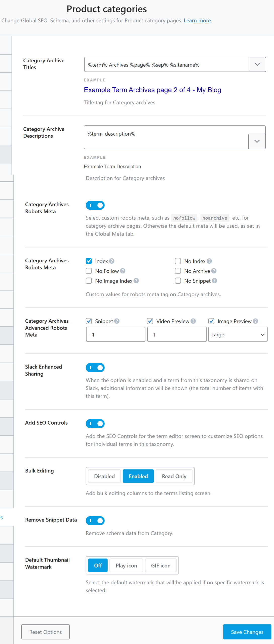Open variable dropdown for Category Archive Descriptions

[257, 141]
